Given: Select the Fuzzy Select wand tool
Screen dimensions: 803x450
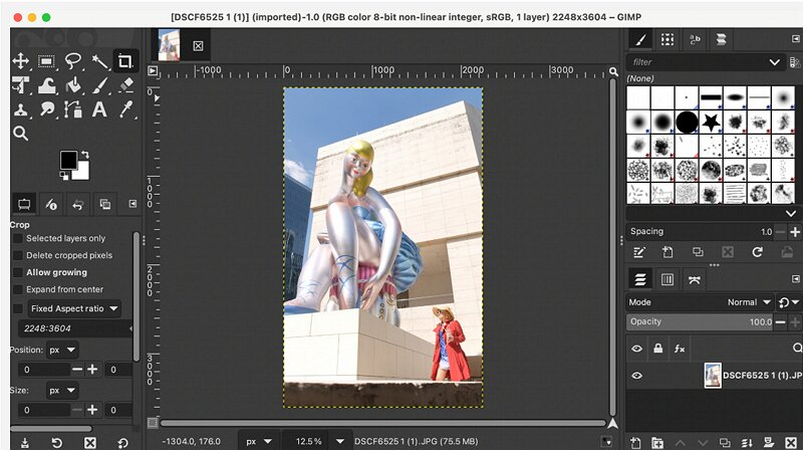Looking at the screenshot, I should [x=99, y=61].
